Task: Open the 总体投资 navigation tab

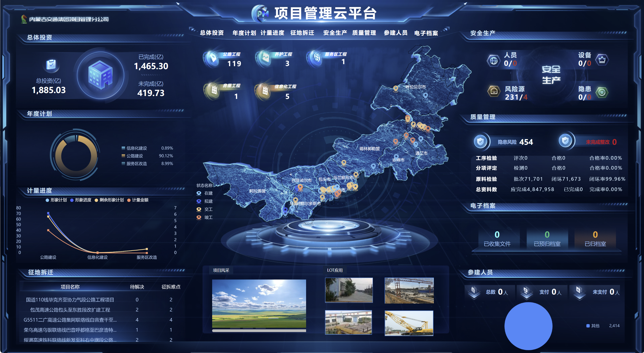Action: [x=212, y=33]
